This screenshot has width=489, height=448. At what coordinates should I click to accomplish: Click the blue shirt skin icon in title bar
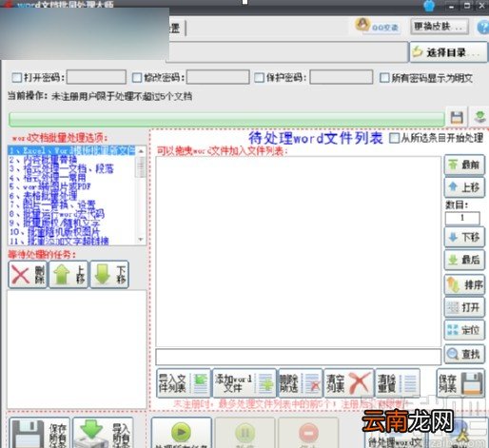click(429, 6)
